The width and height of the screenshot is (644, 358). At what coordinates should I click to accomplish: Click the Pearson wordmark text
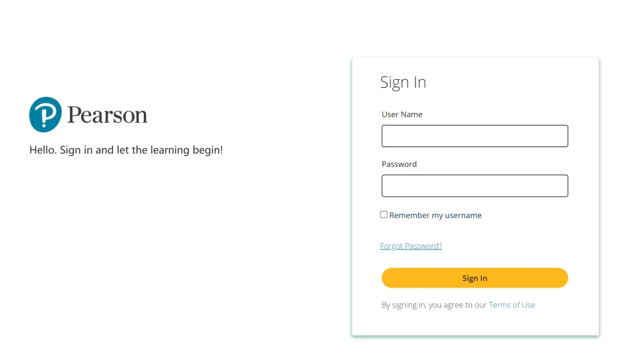[x=107, y=115]
